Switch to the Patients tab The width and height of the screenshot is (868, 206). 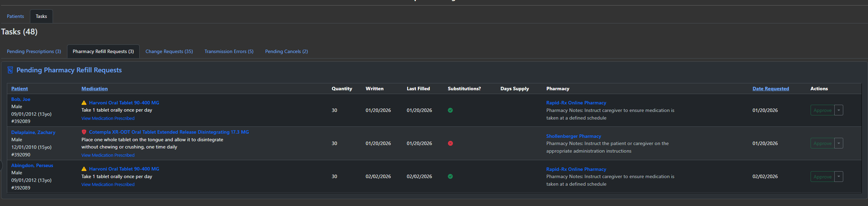coord(15,16)
